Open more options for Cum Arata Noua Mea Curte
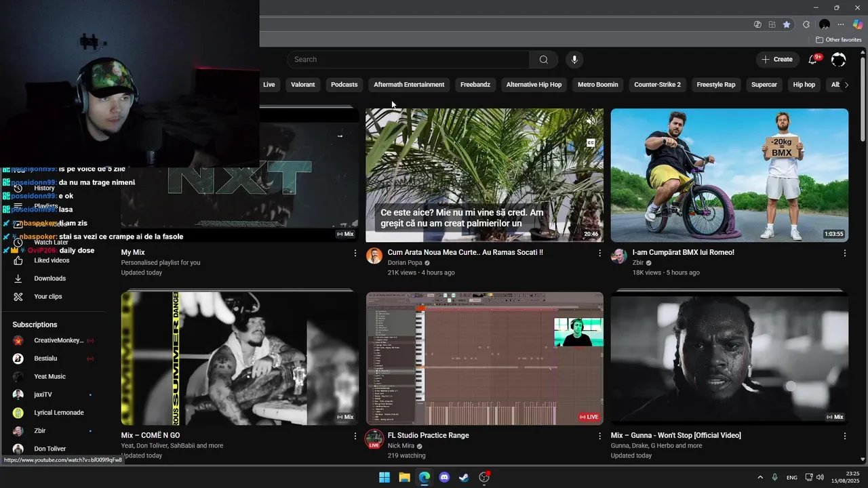The image size is (868, 488). click(599, 253)
